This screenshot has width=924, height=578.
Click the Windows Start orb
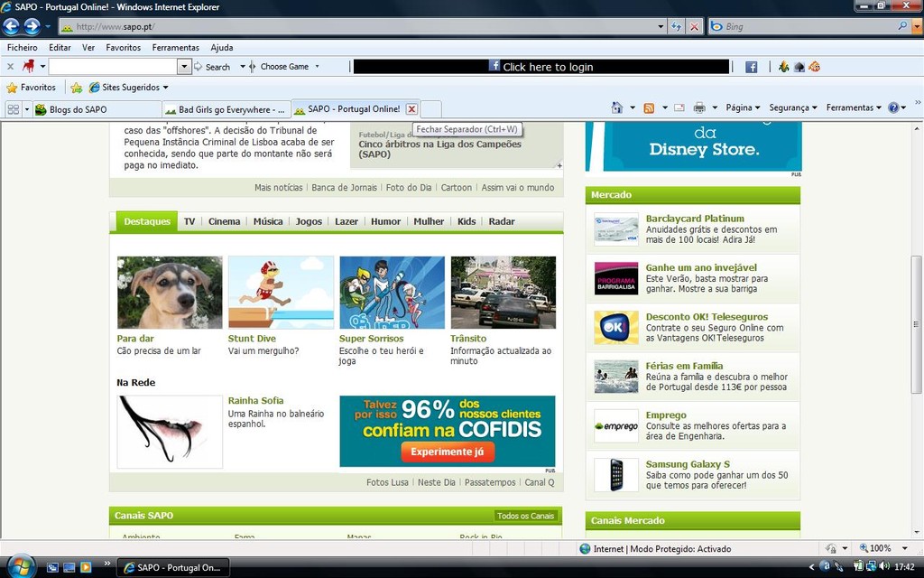click(20, 566)
